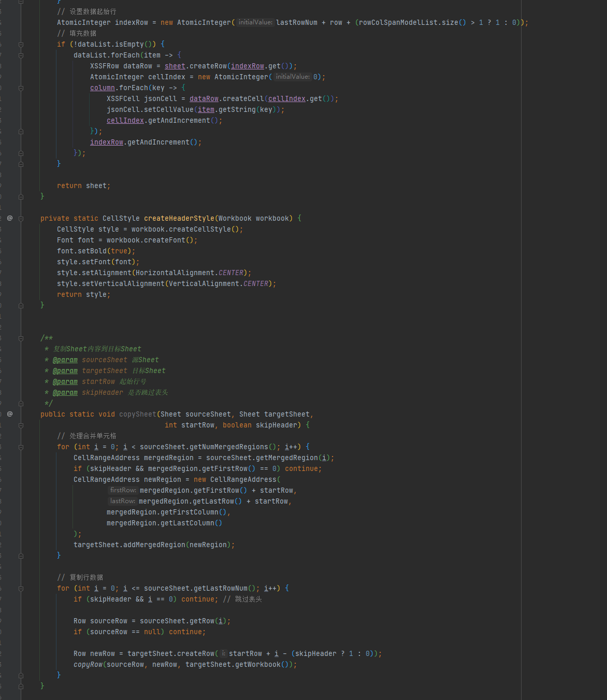Image resolution: width=607 pixels, height=700 pixels.
Task: Click underlined 'indexRow' in indexRow.getAndIncrement()
Action: (x=107, y=142)
